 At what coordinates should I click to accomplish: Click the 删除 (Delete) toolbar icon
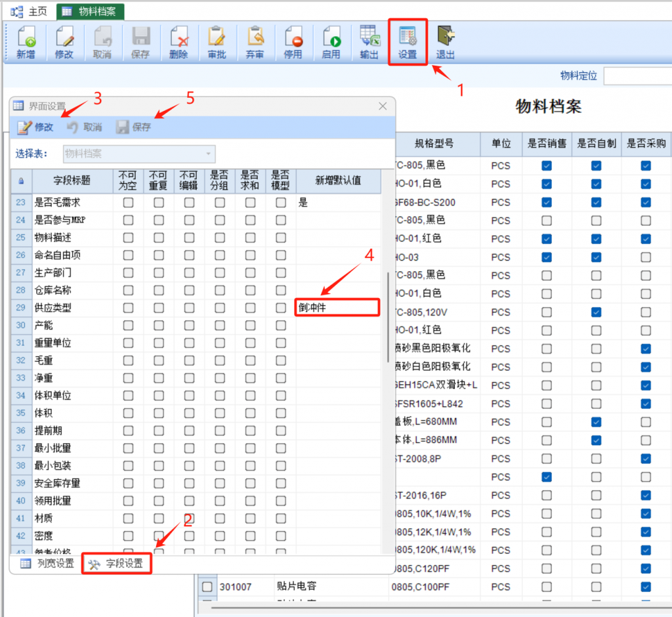pos(178,42)
